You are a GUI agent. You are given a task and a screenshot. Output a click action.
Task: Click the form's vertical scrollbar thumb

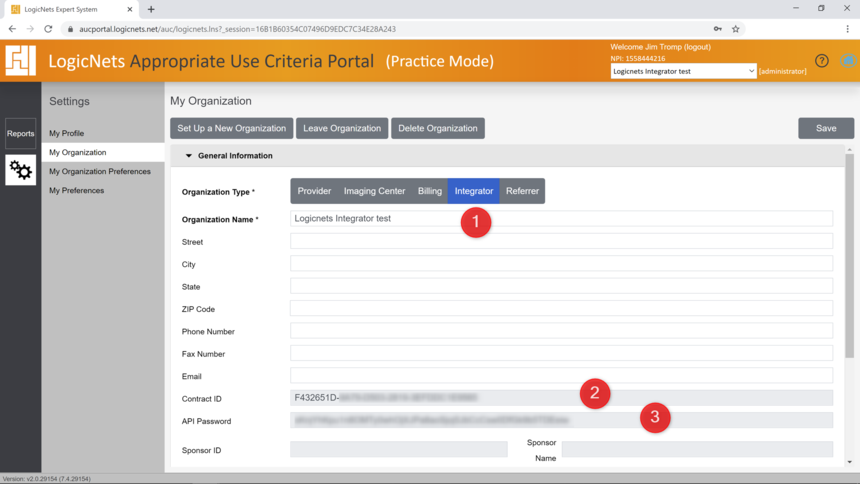850,256
